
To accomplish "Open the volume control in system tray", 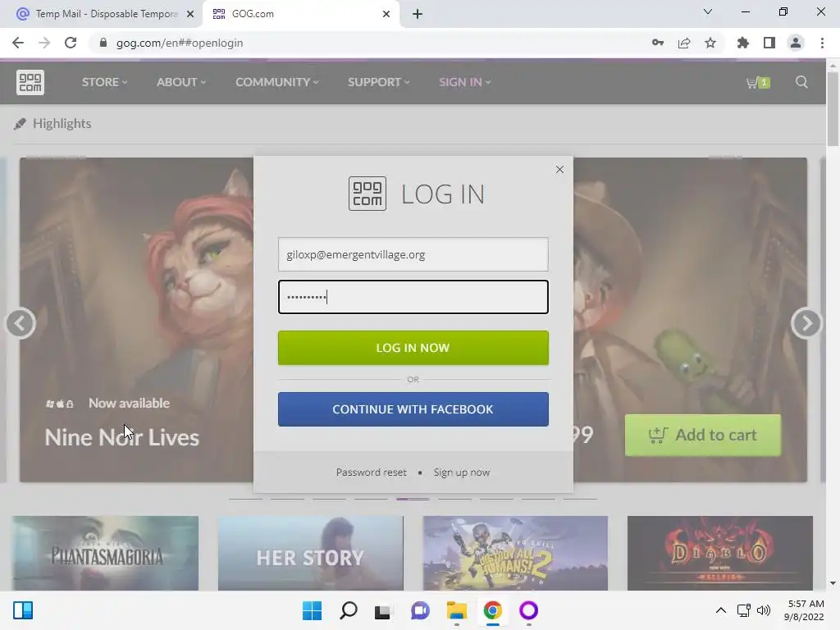I will (764, 610).
